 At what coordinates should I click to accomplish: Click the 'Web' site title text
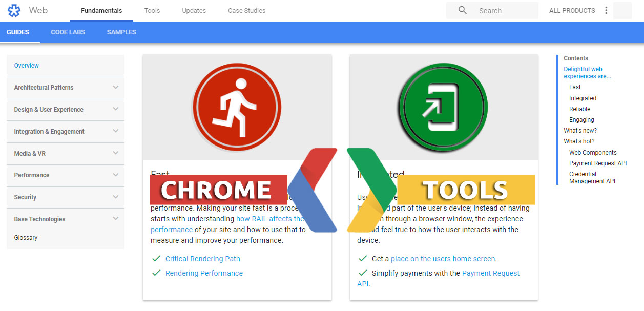pyautogui.click(x=38, y=10)
